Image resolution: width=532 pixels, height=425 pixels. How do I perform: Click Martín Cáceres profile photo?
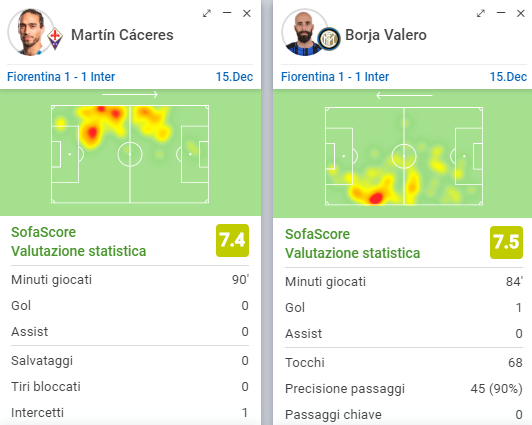click(30, 32)
